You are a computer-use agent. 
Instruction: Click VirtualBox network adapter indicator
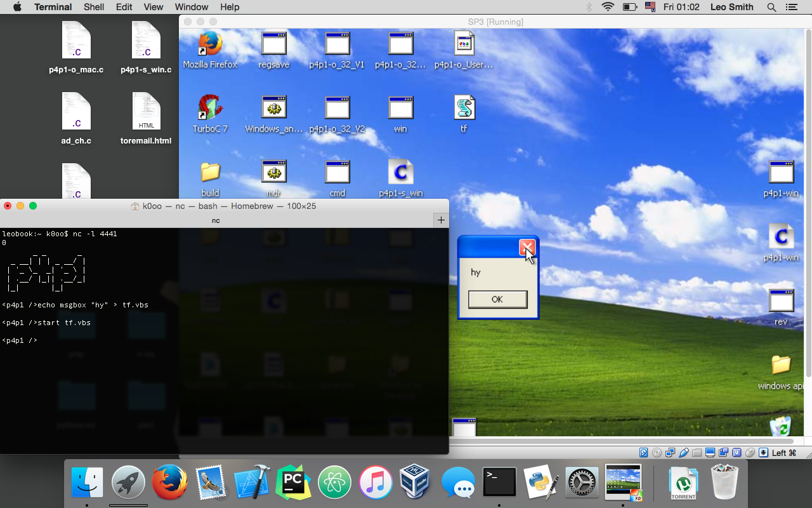(670, 453)
